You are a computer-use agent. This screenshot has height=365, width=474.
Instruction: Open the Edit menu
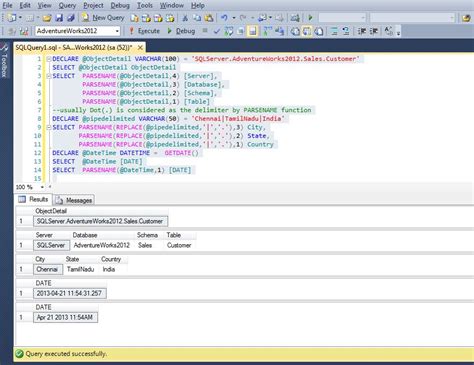pos(25,5)
